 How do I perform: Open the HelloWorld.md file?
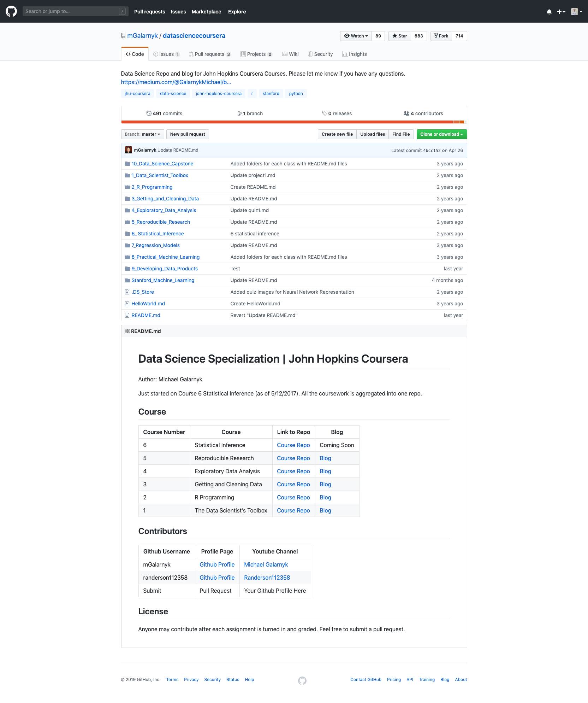(148, 304)
